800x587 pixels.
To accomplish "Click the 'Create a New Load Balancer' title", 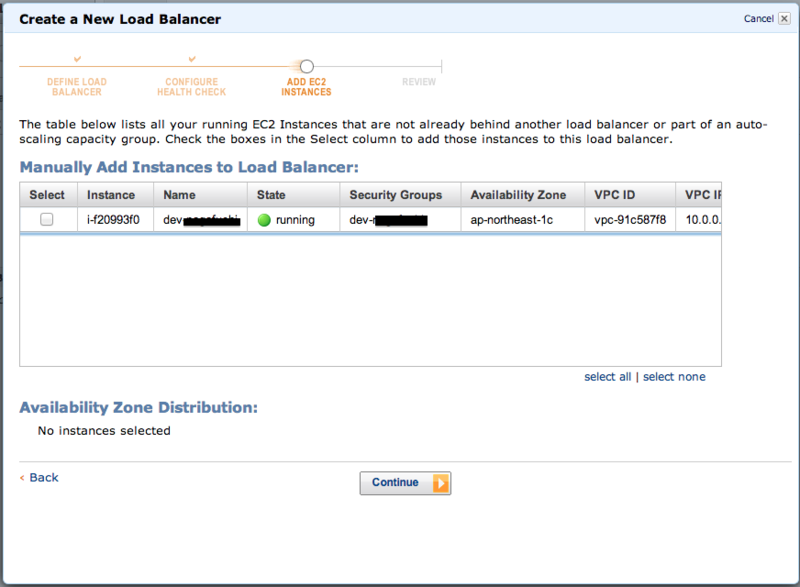I will coord(120,19).
